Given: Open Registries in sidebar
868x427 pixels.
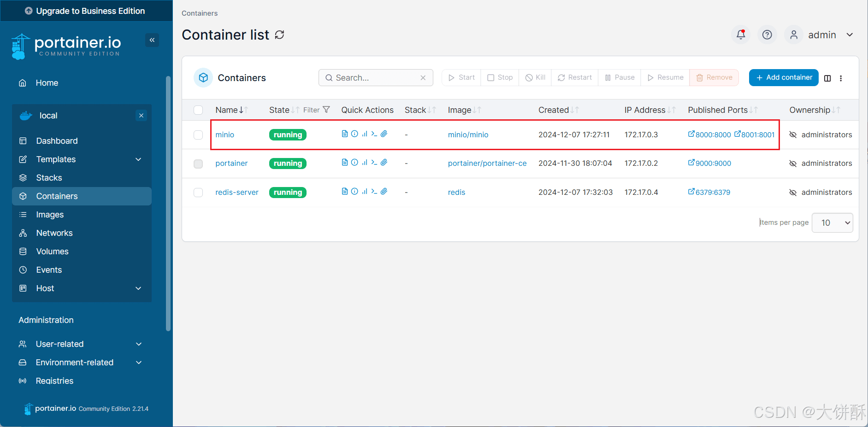Looking at the screenshot, I should click(x=54, y=381).
